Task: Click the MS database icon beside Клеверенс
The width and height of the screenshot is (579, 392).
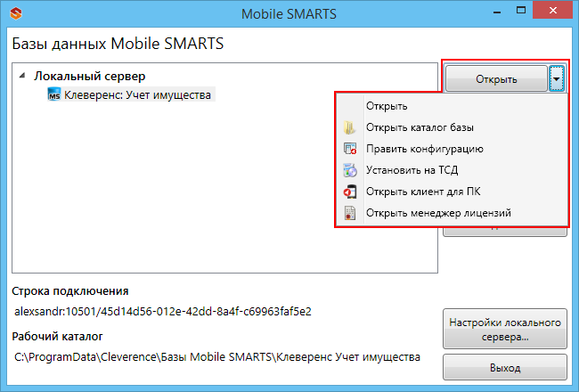Action: (x=54, y=94)
